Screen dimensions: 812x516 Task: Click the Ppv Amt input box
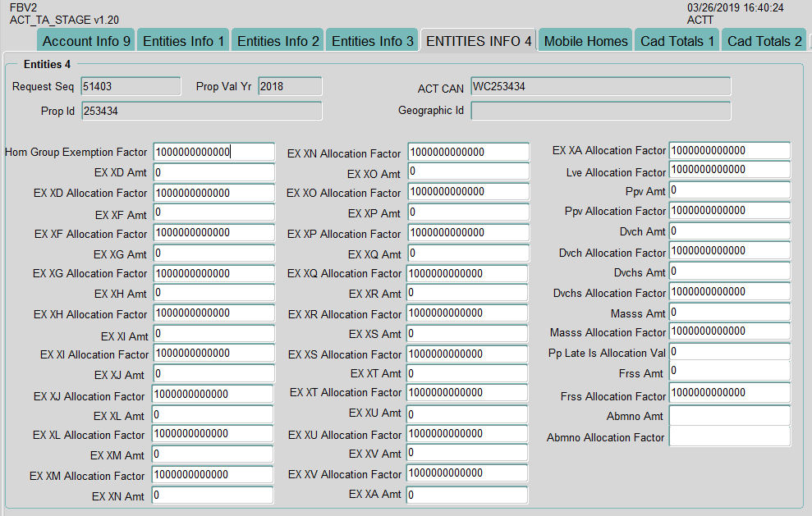tap(729, 190)
